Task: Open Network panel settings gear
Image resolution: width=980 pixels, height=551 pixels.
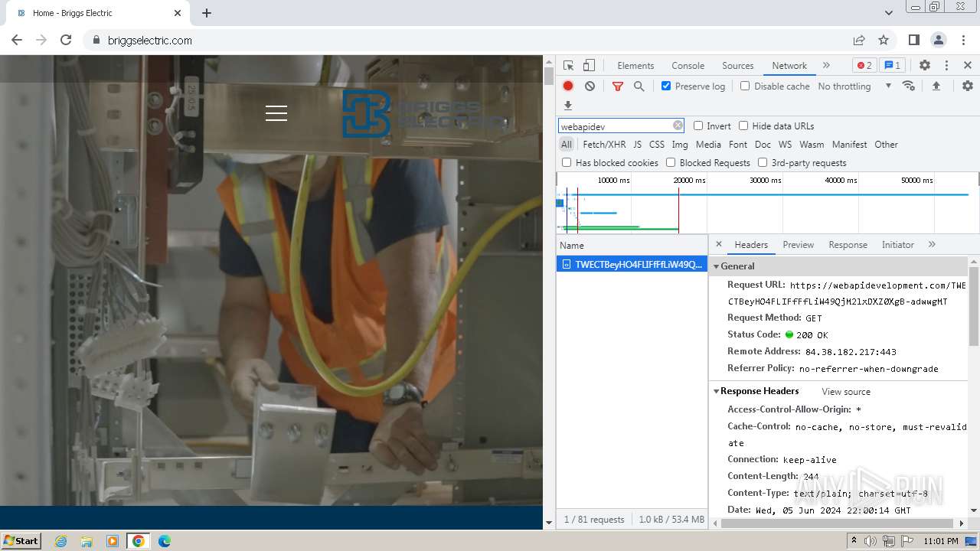Action: click(x=968, y=86)
